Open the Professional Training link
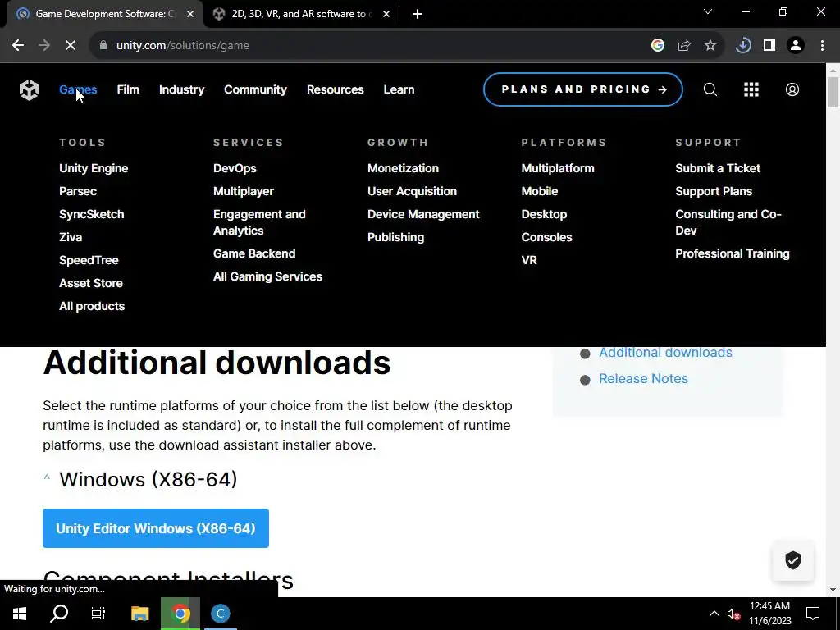 (733, 254)
